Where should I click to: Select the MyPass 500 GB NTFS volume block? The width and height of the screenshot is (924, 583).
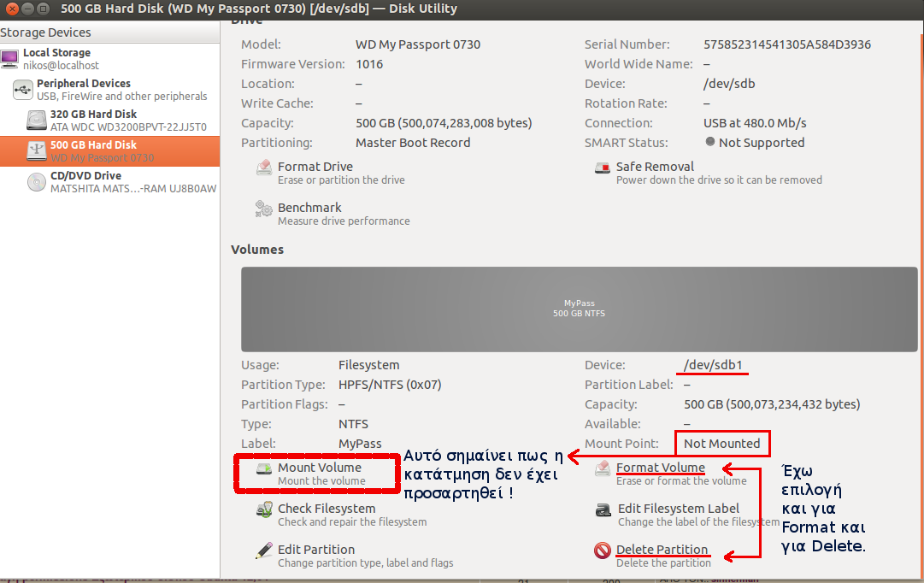(x=580, y=309)
